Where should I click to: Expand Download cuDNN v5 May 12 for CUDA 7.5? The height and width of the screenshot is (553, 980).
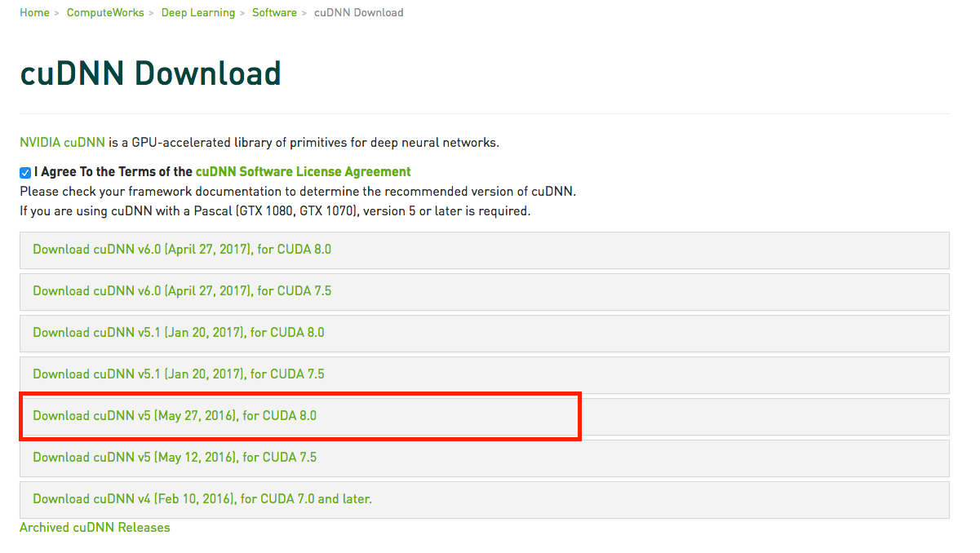click(485, 458)
